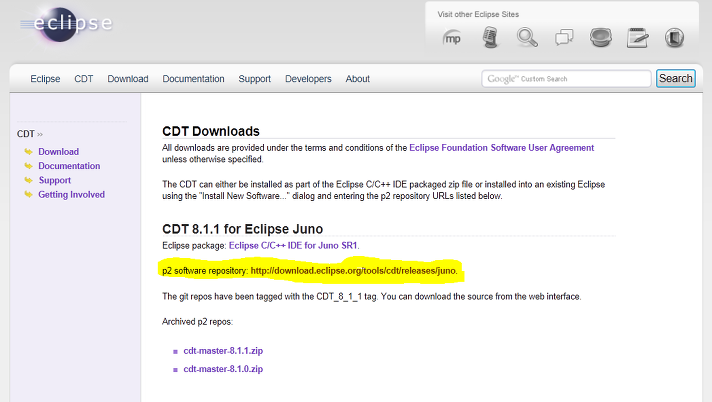The width and height of the screenshot is (712, 402).
Task: Open the book documentation site icon
Action: click(x=674, y=37)
